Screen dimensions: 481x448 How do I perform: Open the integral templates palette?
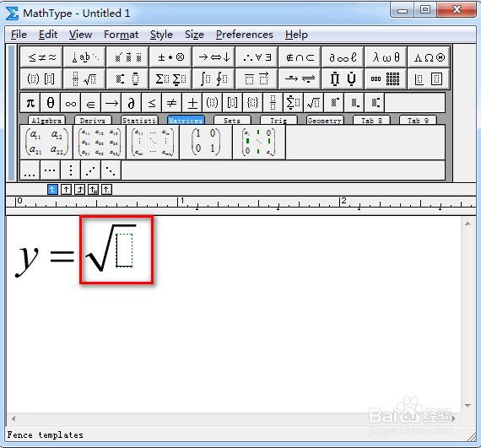tap(213, 78)
